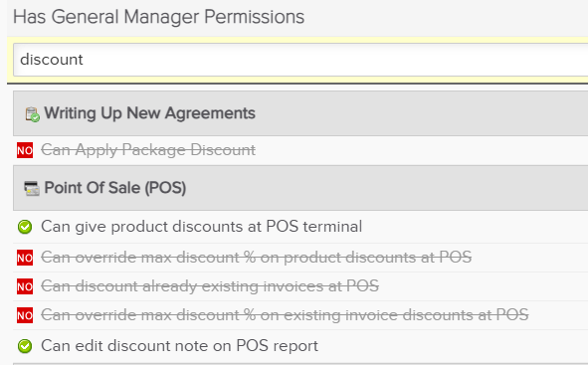Click the cash register icon beside Point Of Sale
This screenshot has width=588, height=365.
32,189
